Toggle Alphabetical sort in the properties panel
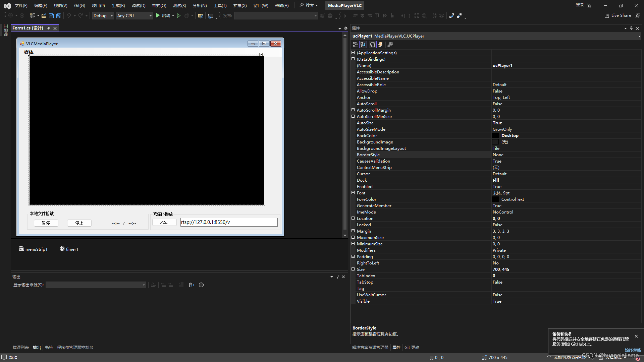The image size is (644, 362). coord(363,45)
